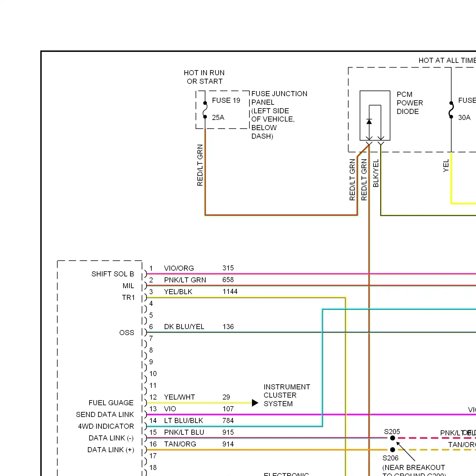Click the (NEAR BREAKOUT note text
The height and width of the screenshot is (476, 476).
coord(413,467)
